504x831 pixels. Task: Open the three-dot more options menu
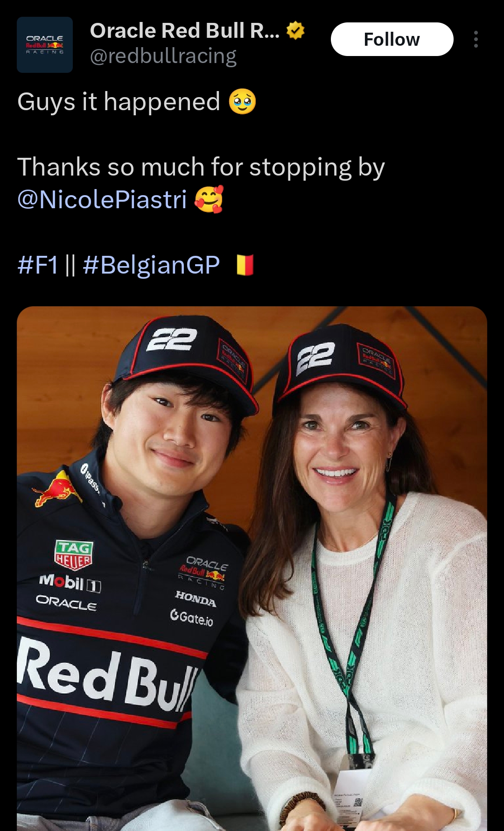pyautogui.click(x=476, y=40)
